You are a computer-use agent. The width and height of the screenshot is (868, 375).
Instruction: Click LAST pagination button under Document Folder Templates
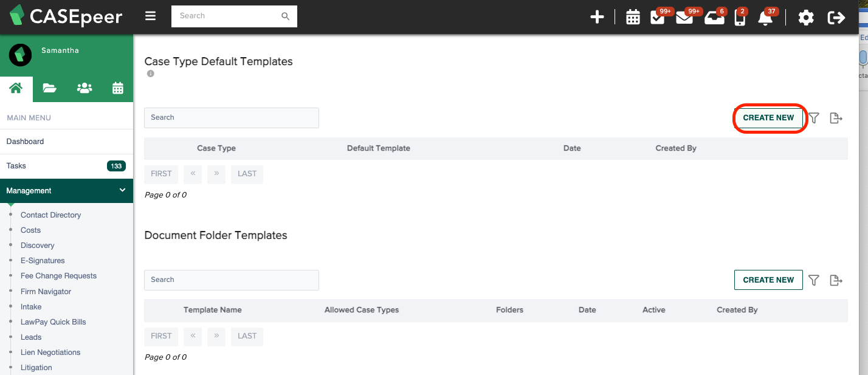tap(247, 336)
